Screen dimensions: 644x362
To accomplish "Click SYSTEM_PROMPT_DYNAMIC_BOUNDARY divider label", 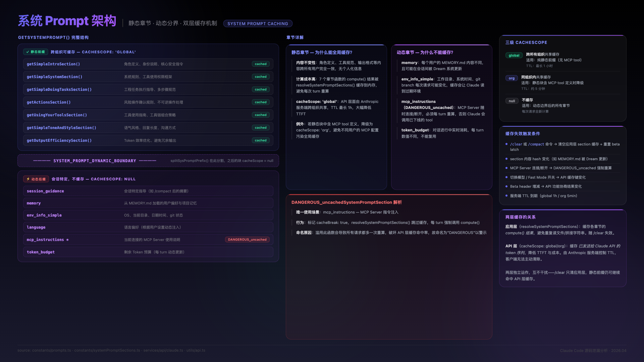I will (x=95, y=161).
